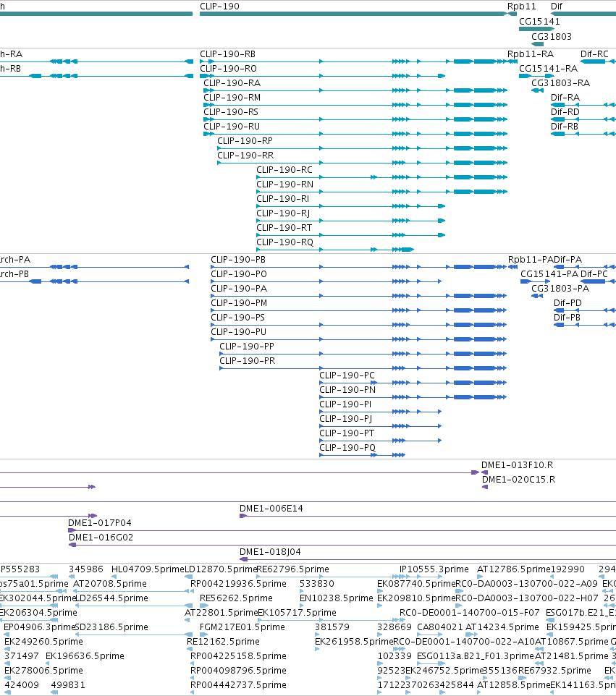Select EST AT20708.5prime
This screenshot has height=696, width=616.
click(x=110, y=584)
